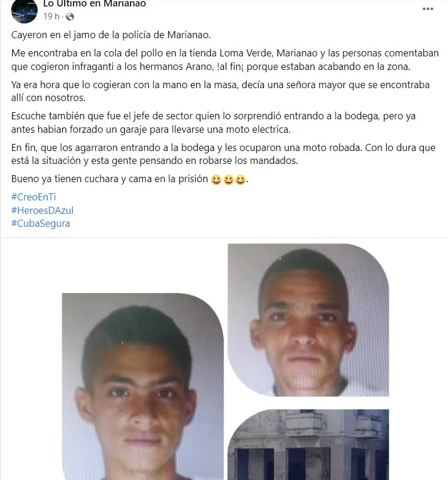Click the Lo Último en Marianao profile picture
The height and width of the screenshot is (480, 448).
tap(24, 11)
